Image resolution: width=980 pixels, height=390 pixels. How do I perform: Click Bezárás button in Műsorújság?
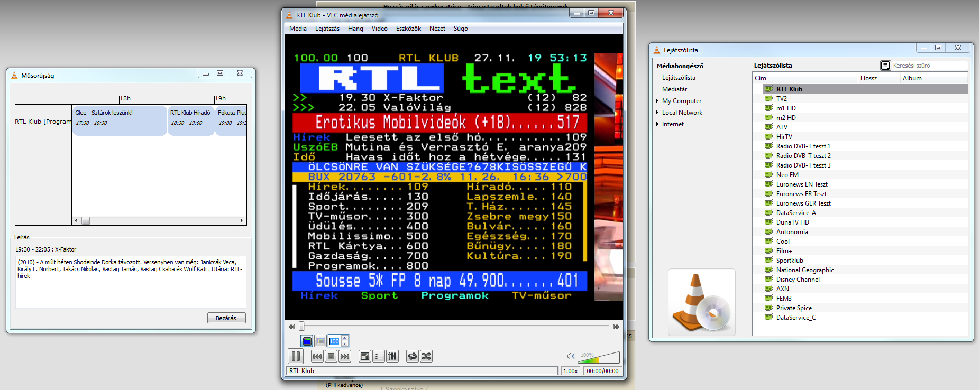pyautogui.click(x=226, y=318)
